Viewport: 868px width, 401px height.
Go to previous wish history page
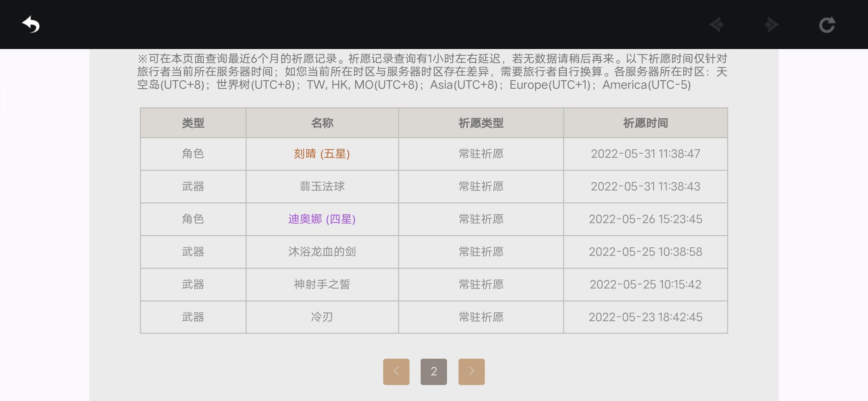click(396, 372)
